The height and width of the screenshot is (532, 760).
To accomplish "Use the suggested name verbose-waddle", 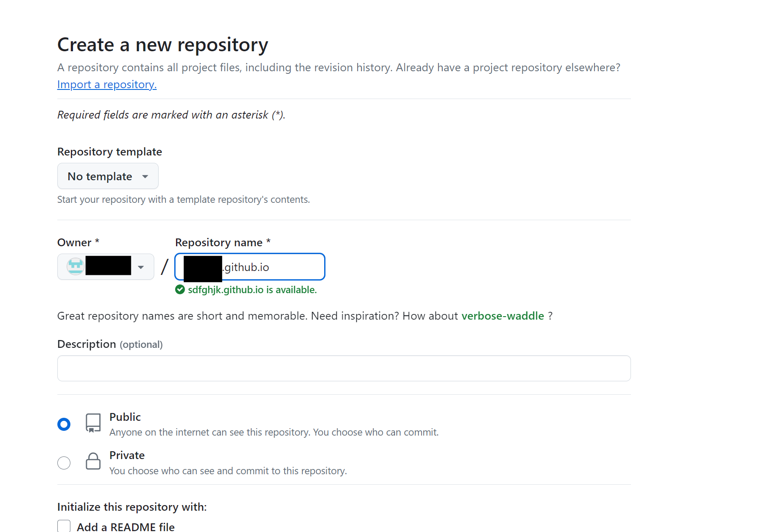I will 503,316.
